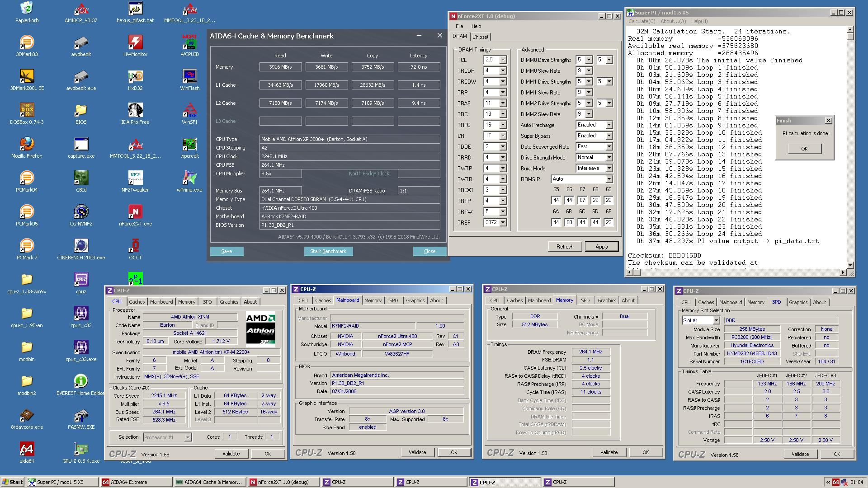This screenshot has height=488, width=868.
Task: Open the TRFC timing dropdown
Action: click(502, 125)
